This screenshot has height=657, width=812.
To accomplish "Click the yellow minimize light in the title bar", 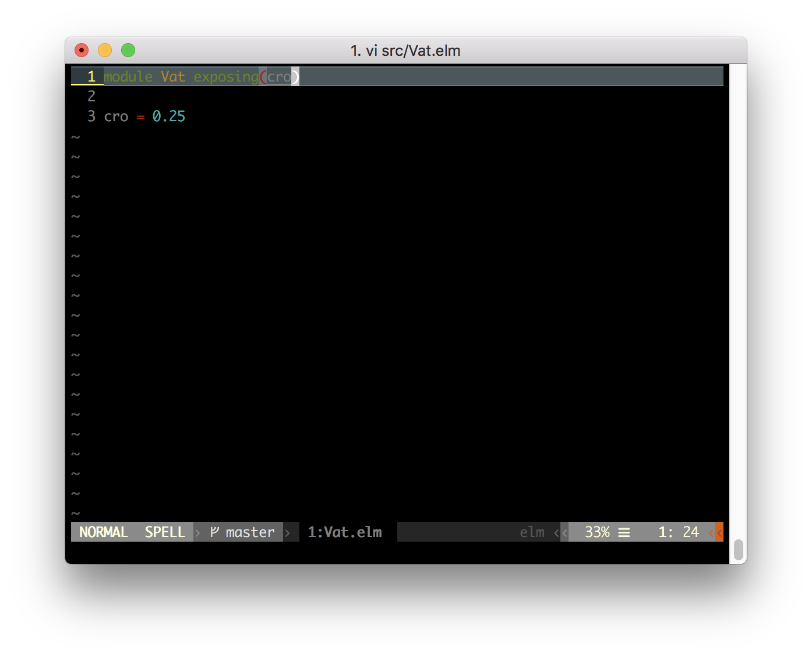I will [105, 50].
